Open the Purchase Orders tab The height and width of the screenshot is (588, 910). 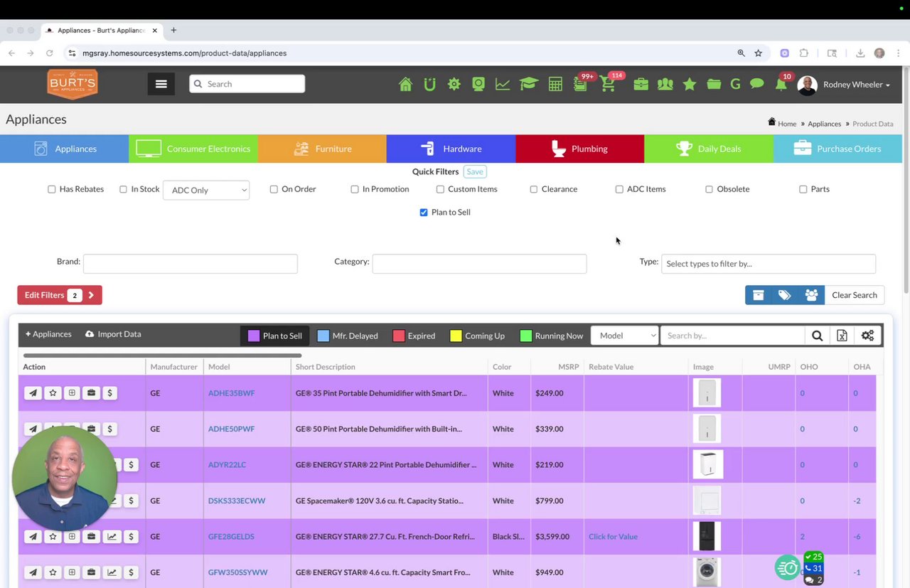click(x=837, y=149)
